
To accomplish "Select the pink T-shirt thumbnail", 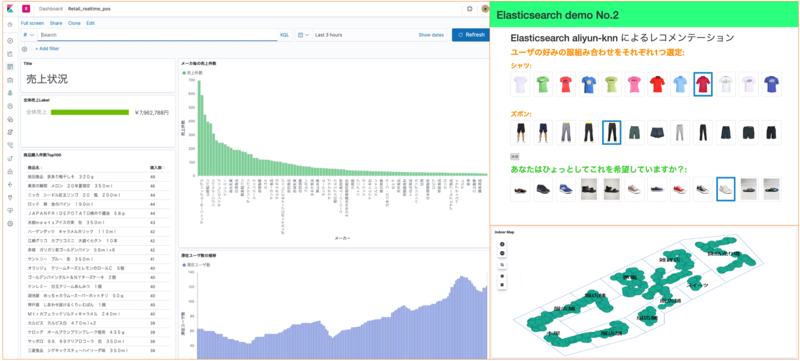I will [635, 84].
